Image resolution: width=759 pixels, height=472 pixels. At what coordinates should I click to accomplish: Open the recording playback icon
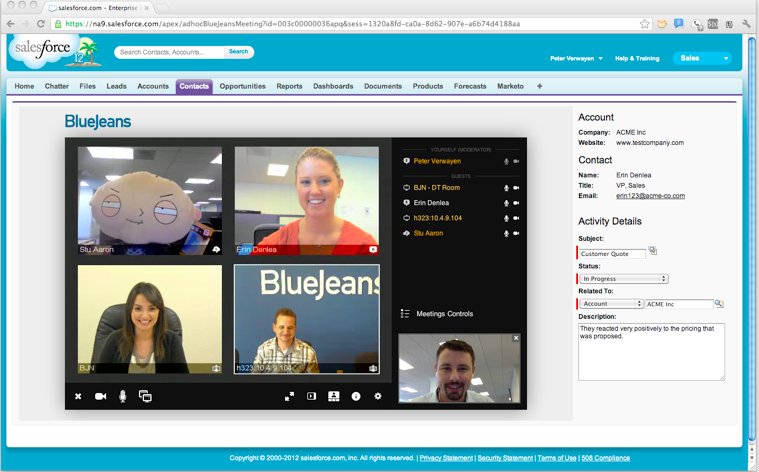pos(311,396)
